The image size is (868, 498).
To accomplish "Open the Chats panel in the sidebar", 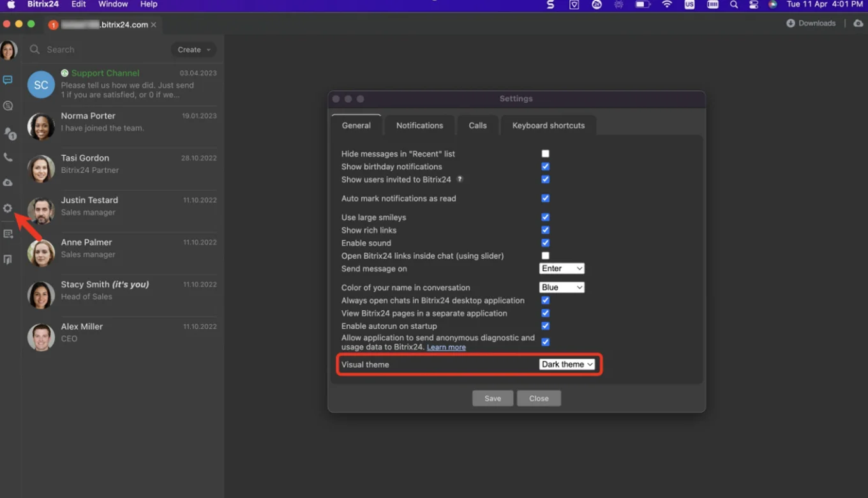I will (8, 80).
